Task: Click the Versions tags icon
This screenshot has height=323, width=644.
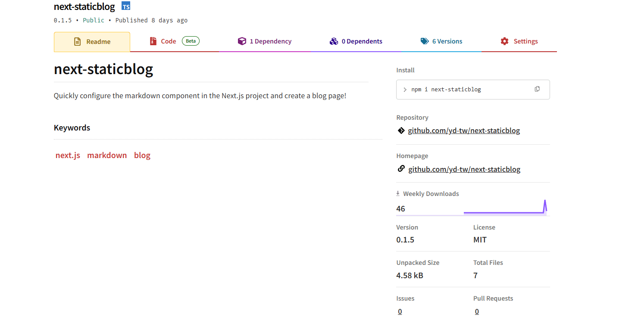Action: click(x=425, y=41)
